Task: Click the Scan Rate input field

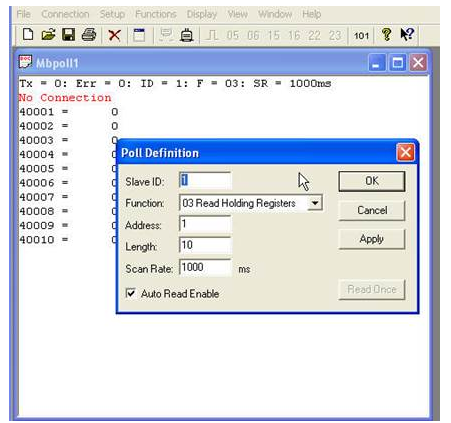Action: (205, 267)
